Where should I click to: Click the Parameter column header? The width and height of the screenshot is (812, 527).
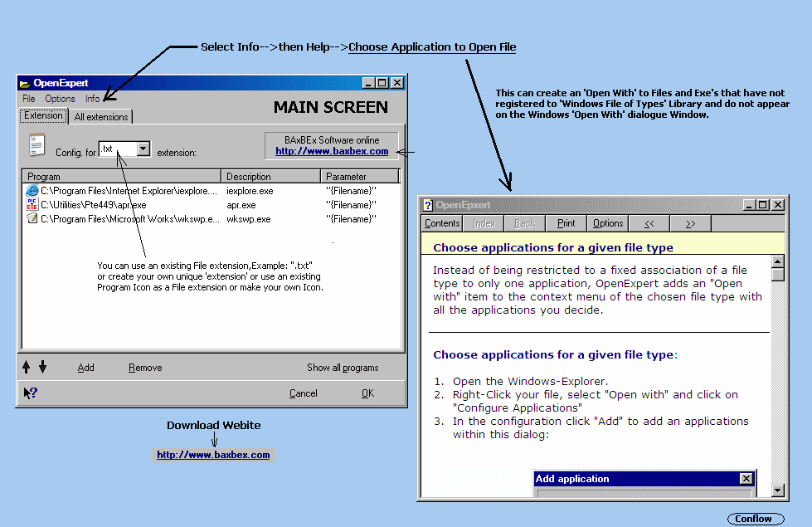coord(359,177)
